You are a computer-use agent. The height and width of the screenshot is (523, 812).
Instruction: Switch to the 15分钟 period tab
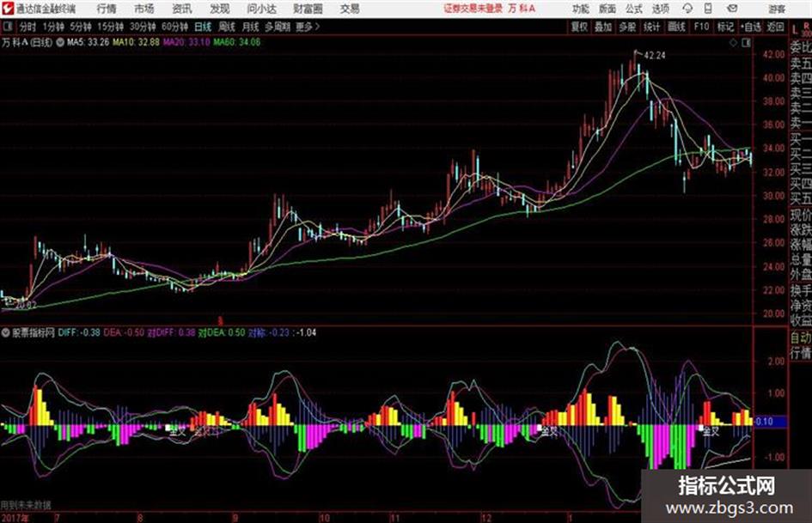pos(110,27)
